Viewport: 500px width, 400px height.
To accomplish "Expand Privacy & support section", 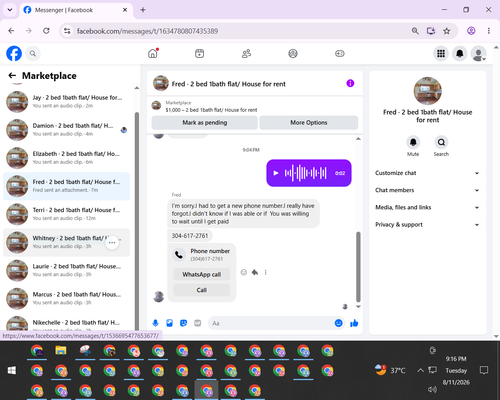I will [x=427, y=225].
